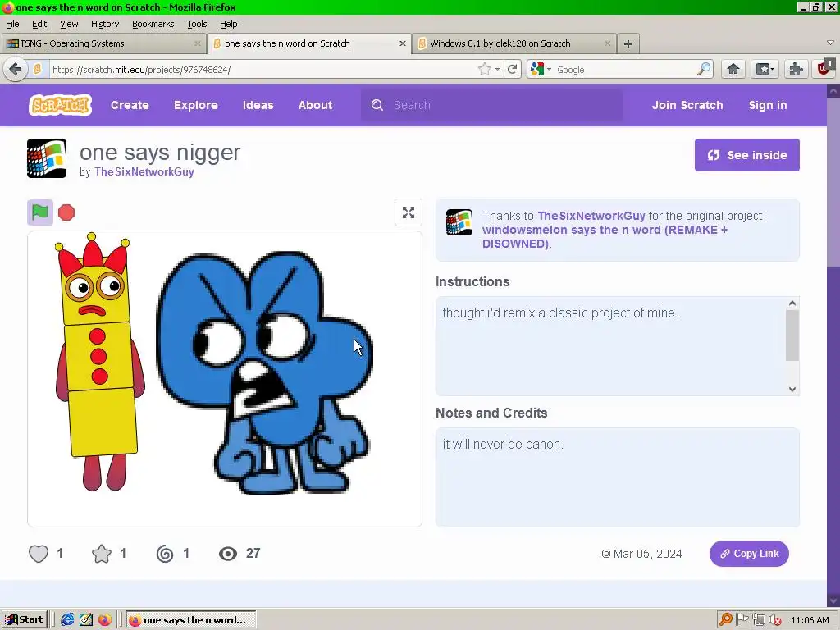Viewport: 840px width, 630px height.
Task: Click the eye views icon
Action: click(x=228, y=554)
